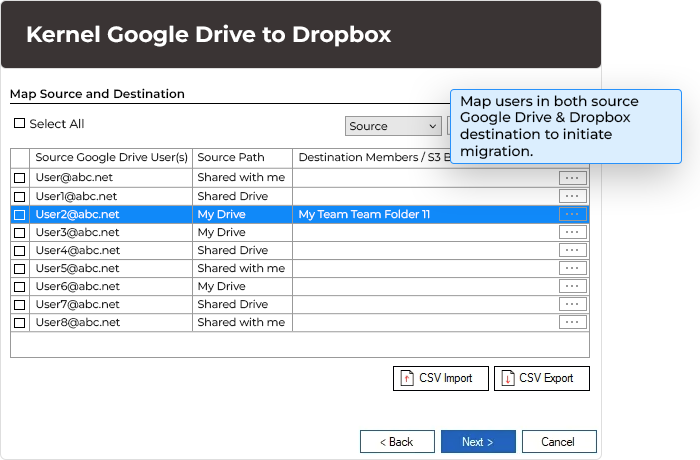
Task: Select the User4@abc.net email cell
Action: (x=111, y=251)
